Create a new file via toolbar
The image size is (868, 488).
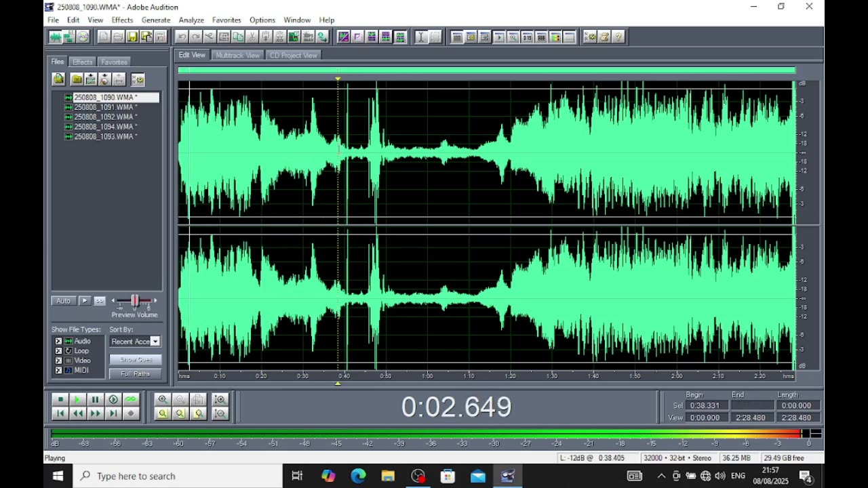104,37
